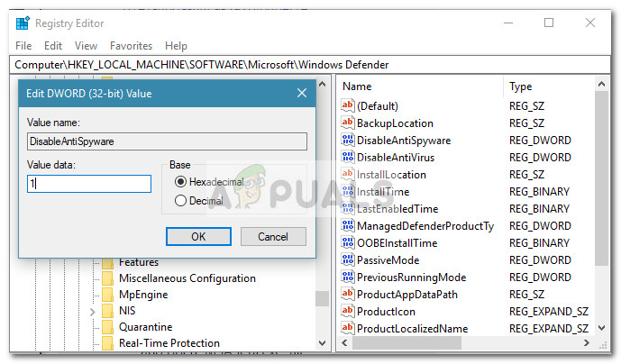Click the MpEngine folder icon

[x=107, y=295]
